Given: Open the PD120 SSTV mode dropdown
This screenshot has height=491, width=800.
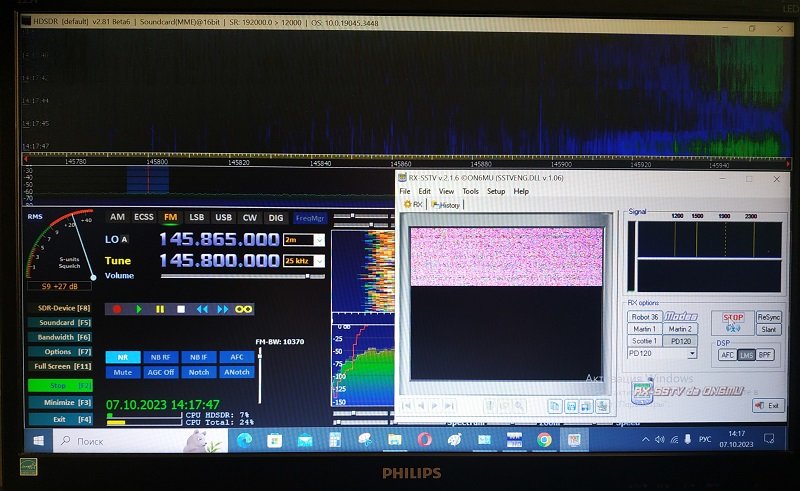Looking at the screenshot, I should click(692, 353).
